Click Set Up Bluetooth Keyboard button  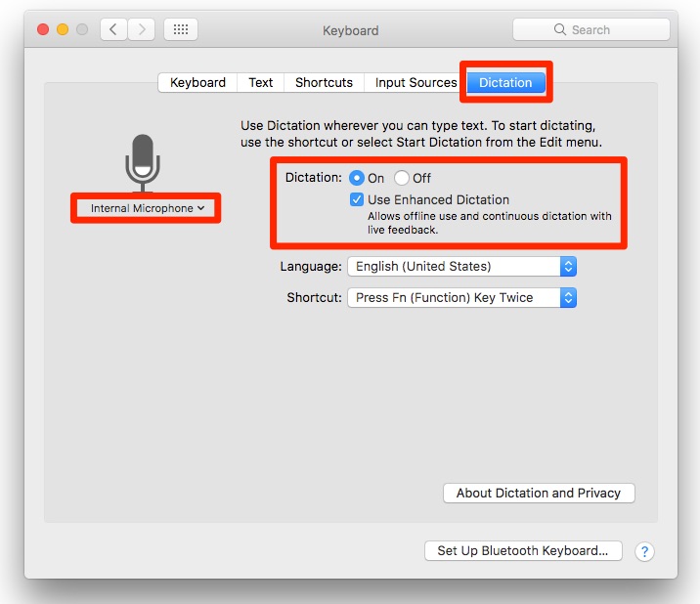[523, 550]
